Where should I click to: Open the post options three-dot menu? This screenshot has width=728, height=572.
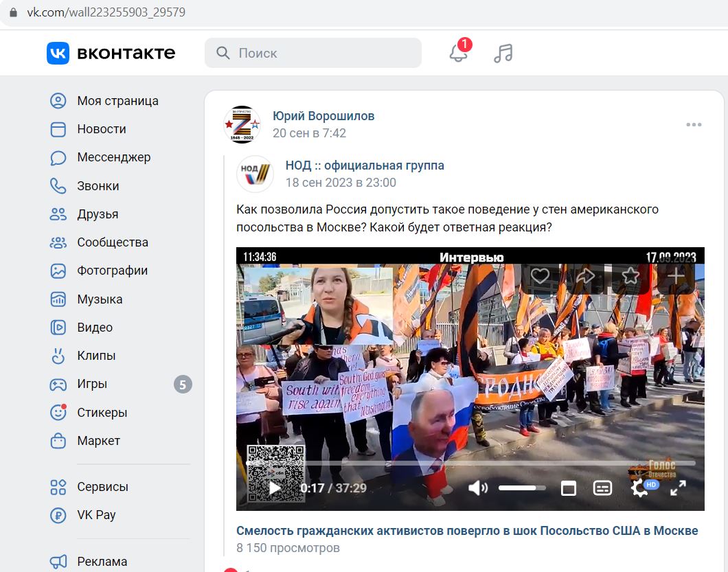point(694,124)
